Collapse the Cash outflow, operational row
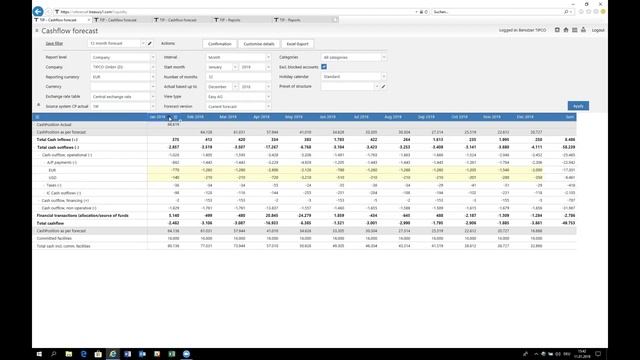The width and height of the screenshot is (640, 360). [x=40, y=155]
